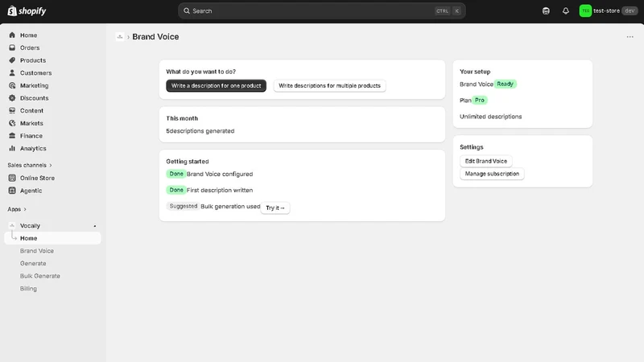Go to Brand Voice sidebar item
The height and width of the screenshot is (362, 644).
click(37, 251)
